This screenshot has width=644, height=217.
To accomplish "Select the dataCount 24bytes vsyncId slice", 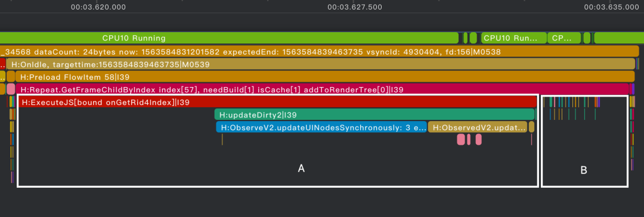I will [x=320, y=51].
